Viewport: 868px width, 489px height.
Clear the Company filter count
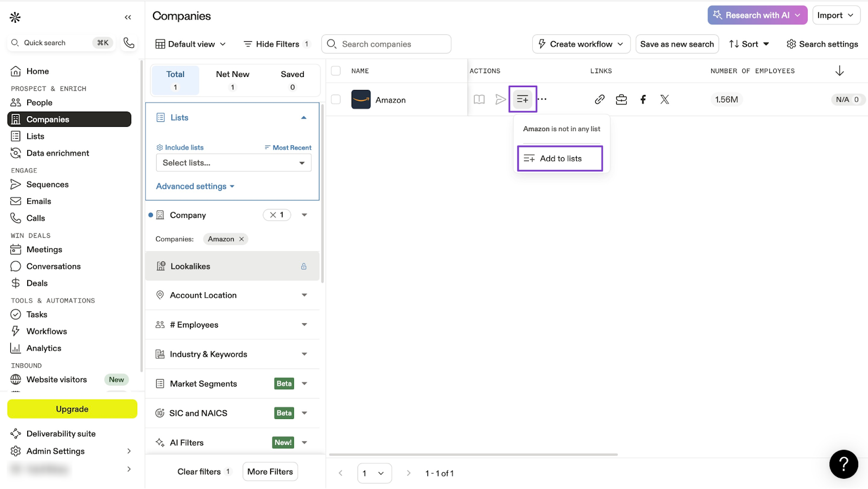pos(273,215)
